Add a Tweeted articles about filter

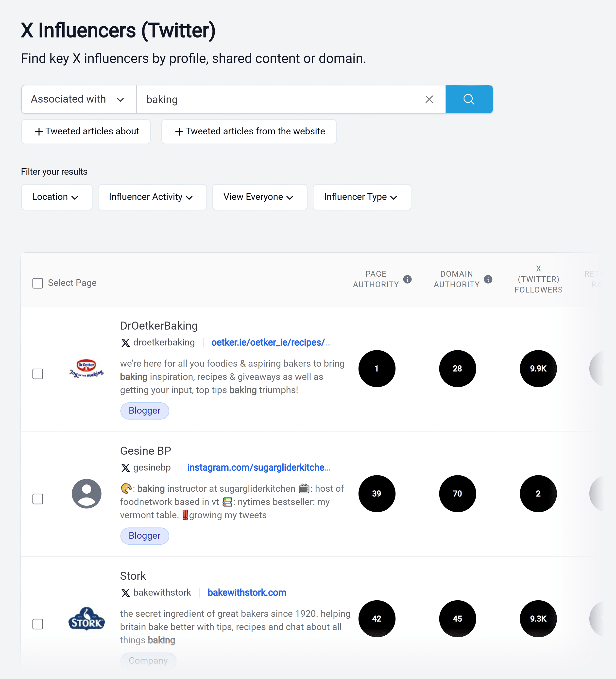click(86, 132)
